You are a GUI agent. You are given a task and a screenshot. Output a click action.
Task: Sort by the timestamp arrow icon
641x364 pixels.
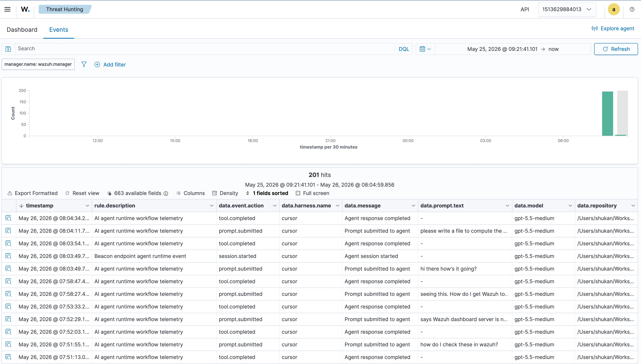(21, 206)
